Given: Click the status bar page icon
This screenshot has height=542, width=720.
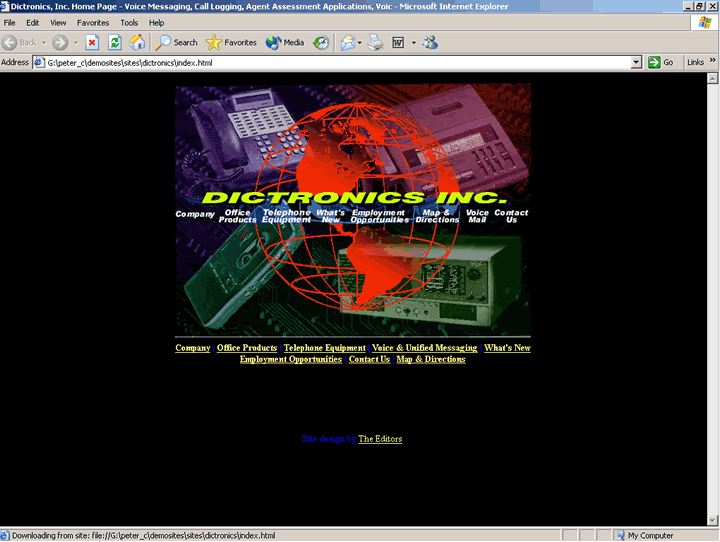Looking at the screenshot, I should 5,536.
